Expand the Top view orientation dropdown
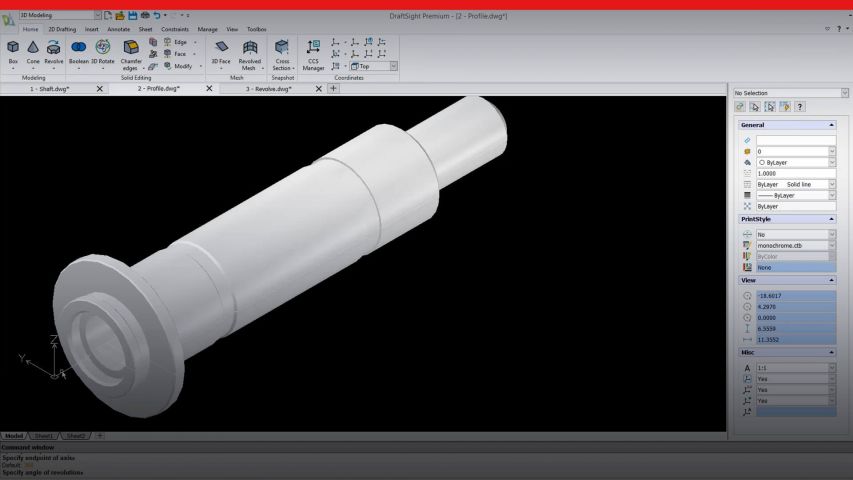853x480 pixels. click(393, 67)
